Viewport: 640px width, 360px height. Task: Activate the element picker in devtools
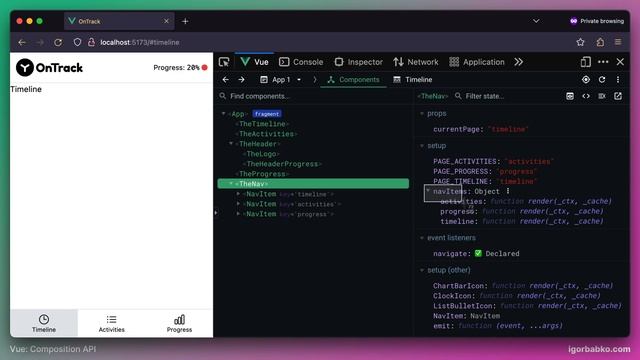(x=224, y=62)
